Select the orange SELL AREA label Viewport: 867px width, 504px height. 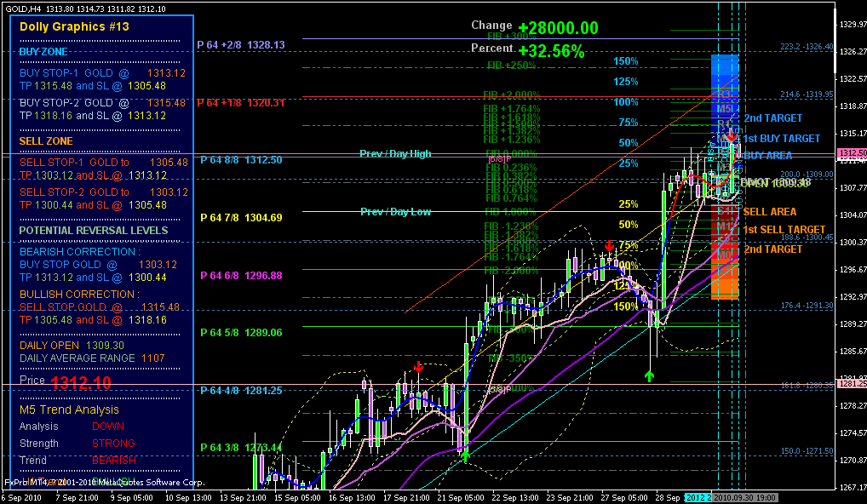(x=770, y=211)
